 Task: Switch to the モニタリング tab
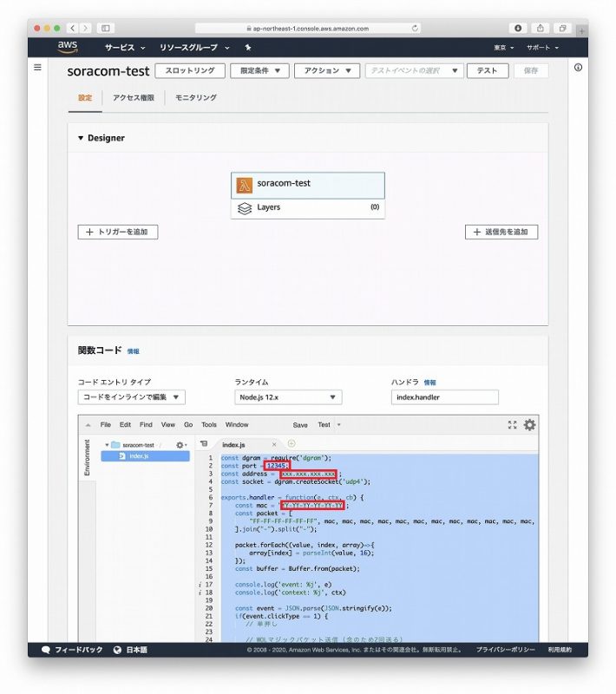coord(196,98)
